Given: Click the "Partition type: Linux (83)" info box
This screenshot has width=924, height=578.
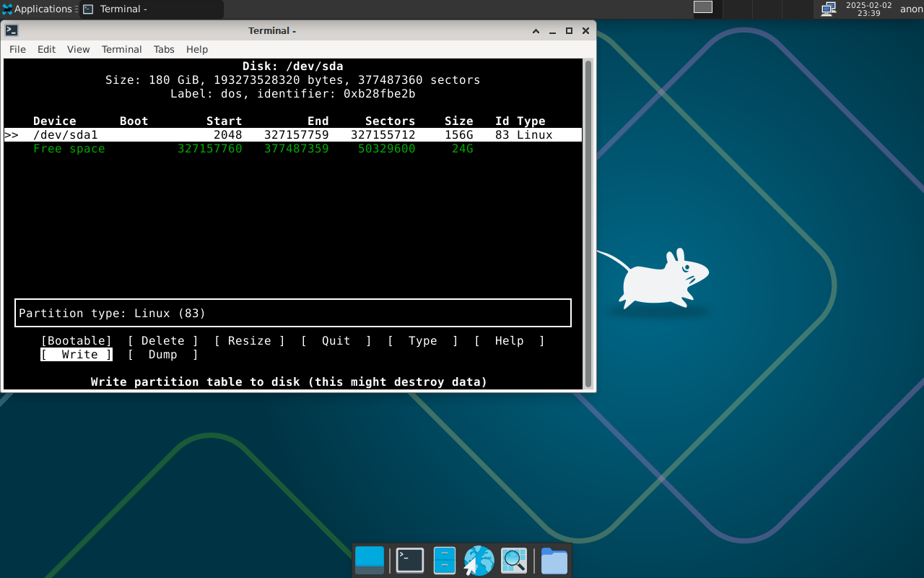Looking at the screenshot, I should 293,313.
